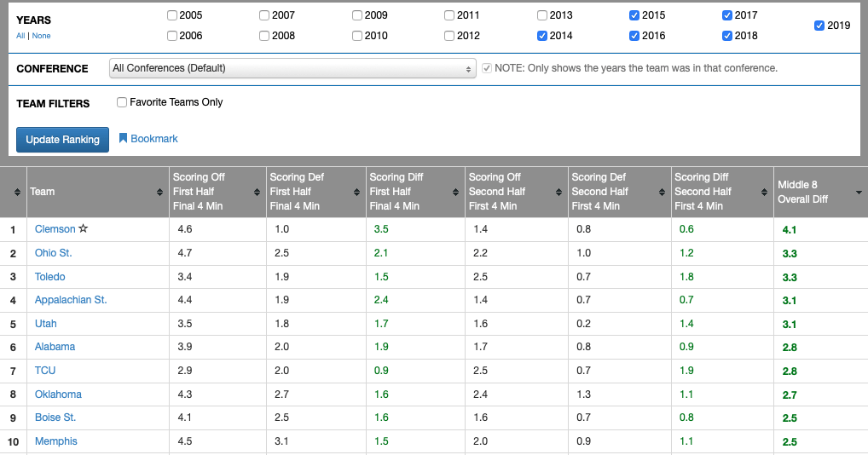Image resolution: width=868 pixels, height=455 pixels.
Task: Toggle Favorite Teams Only checkbox
Action: tap(122, 101)
